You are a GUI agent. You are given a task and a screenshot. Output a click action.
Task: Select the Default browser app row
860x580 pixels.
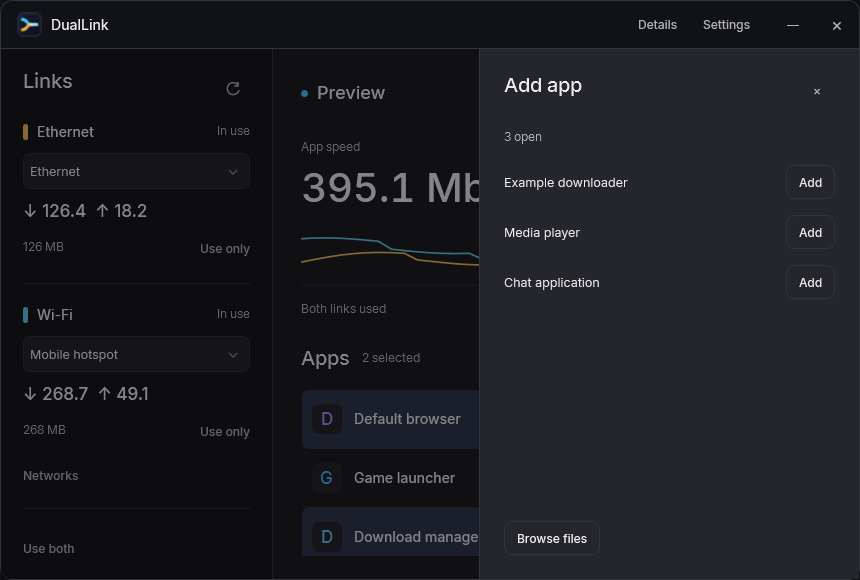tap(390, 419)
